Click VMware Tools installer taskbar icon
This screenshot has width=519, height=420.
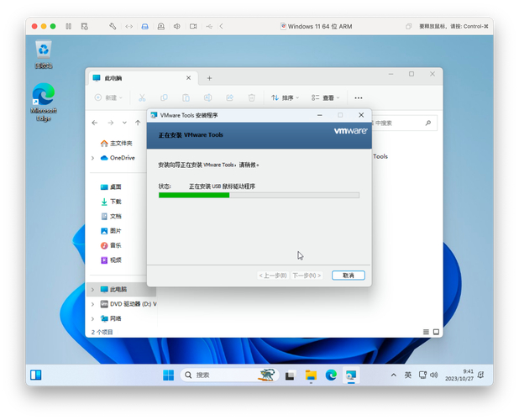pos(351,375)
